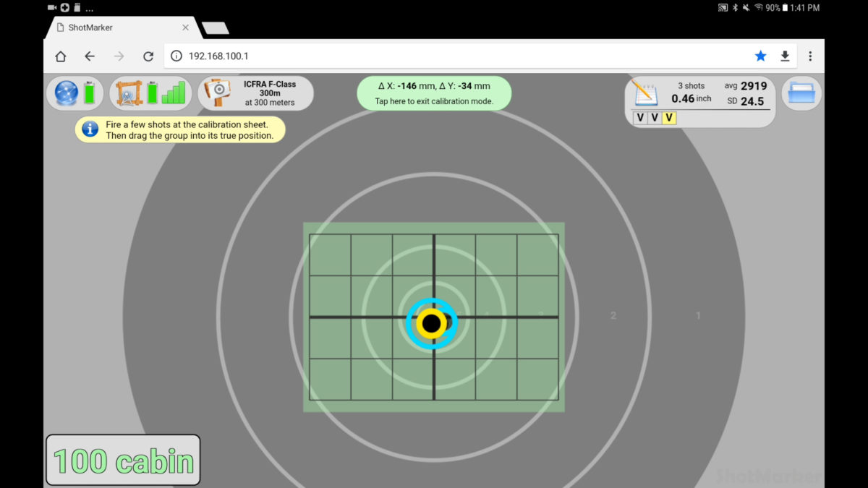Select the first V shot marker
The height and width of the screenshot is (488, 868).
[x=641, y=118]
